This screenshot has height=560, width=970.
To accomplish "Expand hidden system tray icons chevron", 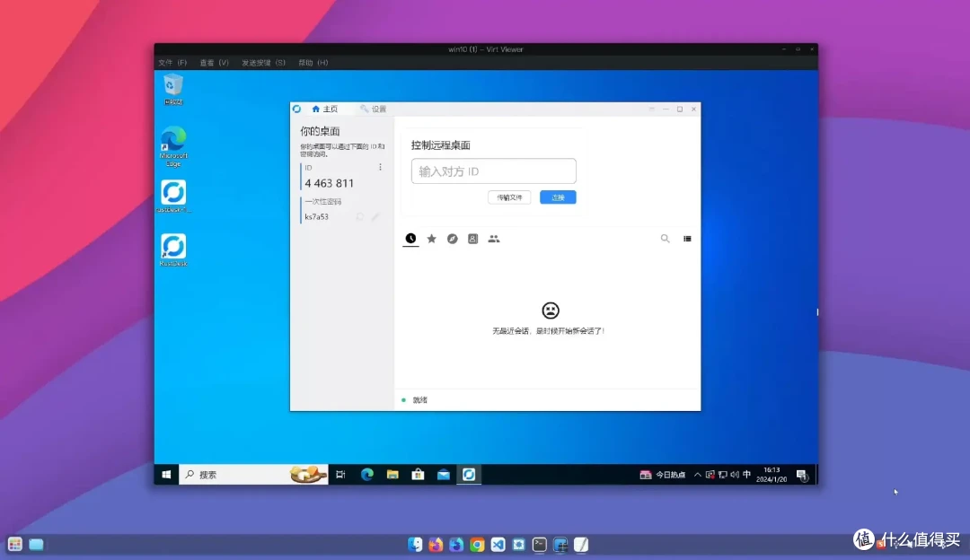I will coord(698,475).
